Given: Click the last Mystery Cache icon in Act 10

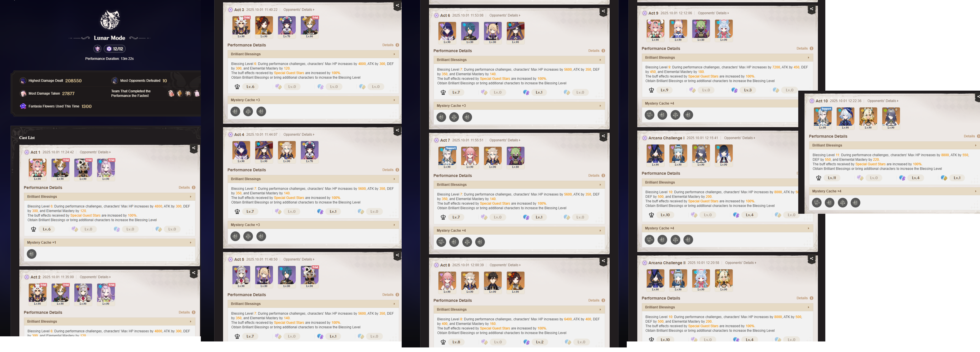Looking at the screenshot, I should [x=855, y=203].
